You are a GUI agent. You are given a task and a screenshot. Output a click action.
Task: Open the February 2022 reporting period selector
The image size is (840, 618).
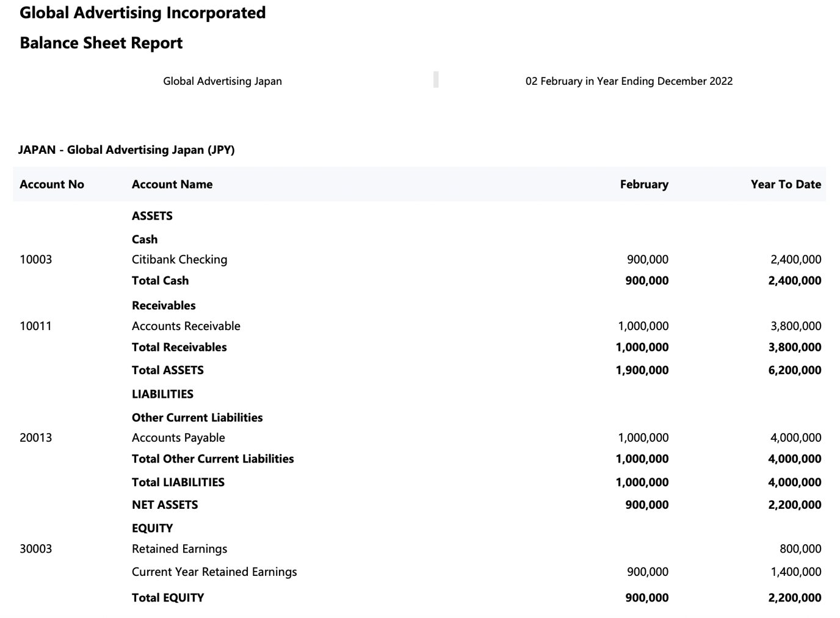629,81
